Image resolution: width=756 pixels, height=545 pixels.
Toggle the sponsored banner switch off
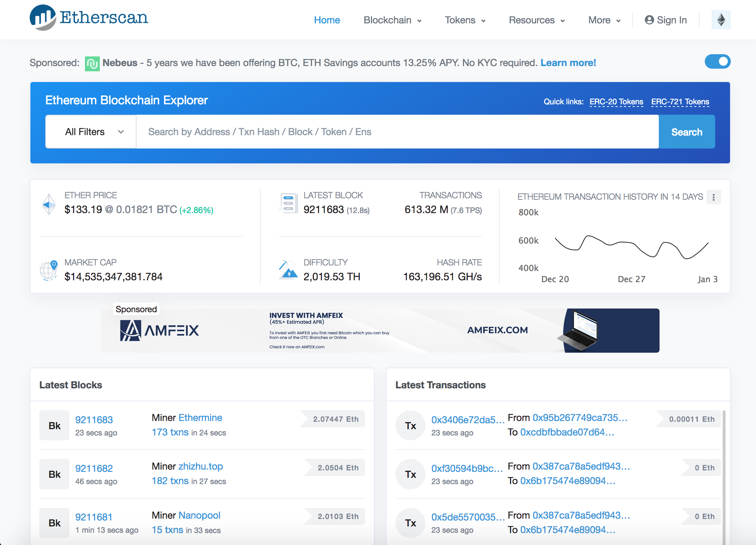click(717, 62)
